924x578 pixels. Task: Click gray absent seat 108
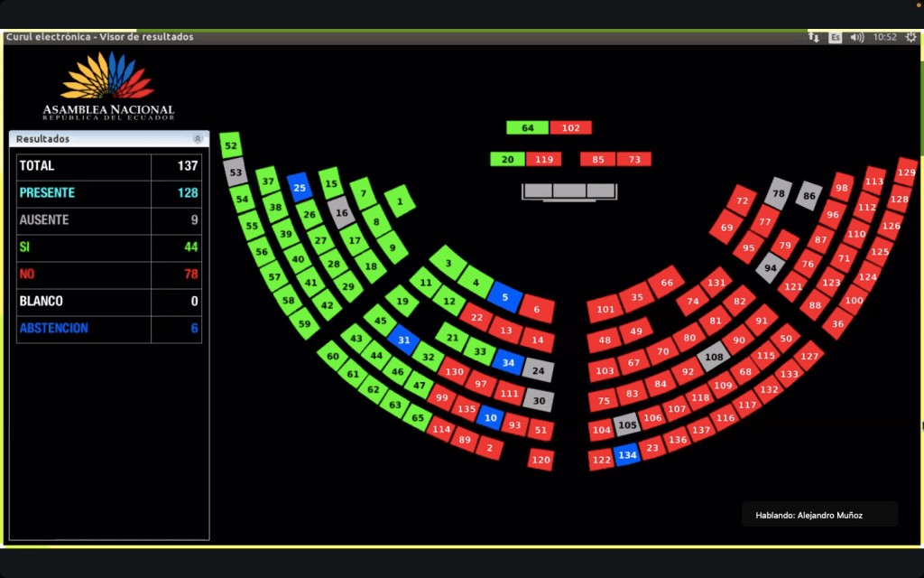(714, 357)
